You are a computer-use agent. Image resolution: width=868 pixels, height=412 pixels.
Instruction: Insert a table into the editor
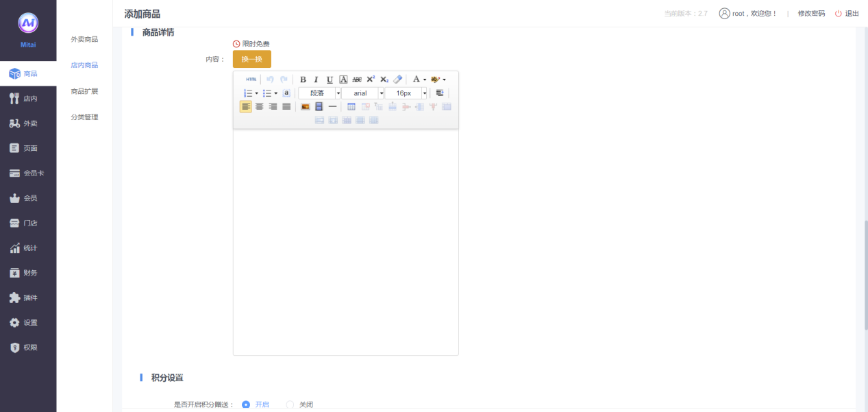351,107
